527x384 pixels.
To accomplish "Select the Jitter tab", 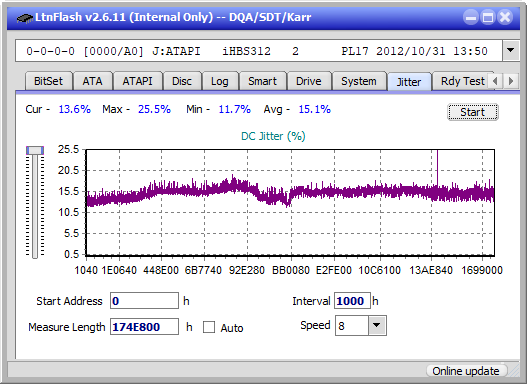I will coord(409,82).
